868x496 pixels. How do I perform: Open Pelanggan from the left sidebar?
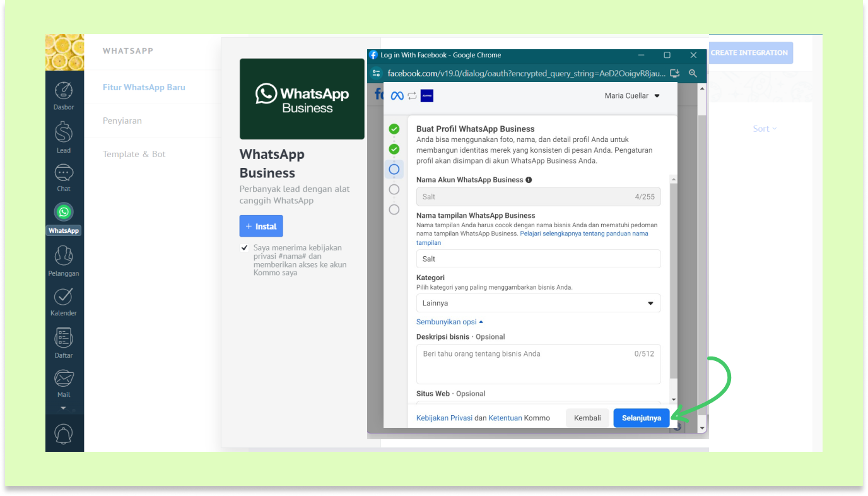[x=63, y=257]
